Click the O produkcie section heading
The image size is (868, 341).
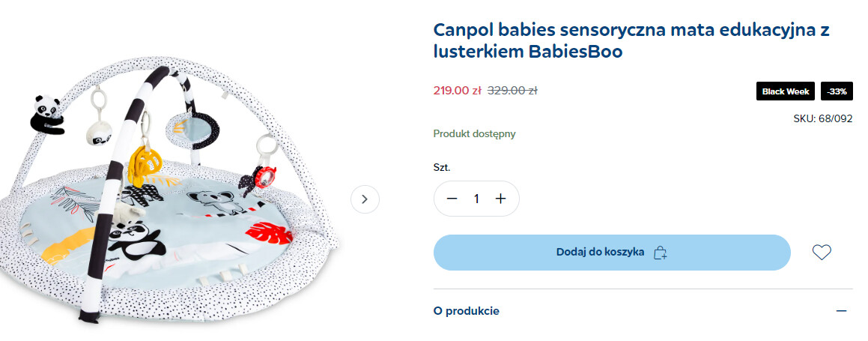coord(467,311)
